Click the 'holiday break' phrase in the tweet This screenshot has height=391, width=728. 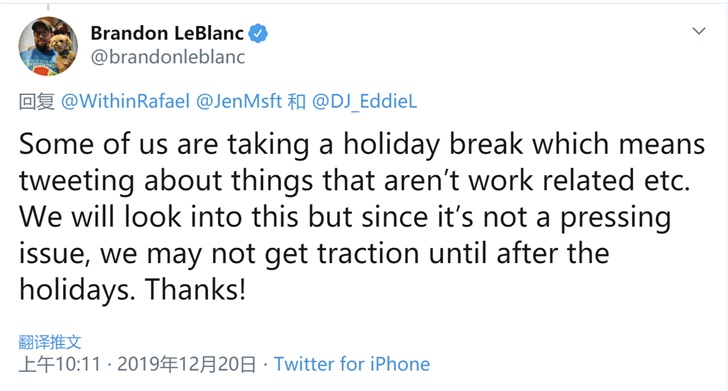tap(433, 144)
